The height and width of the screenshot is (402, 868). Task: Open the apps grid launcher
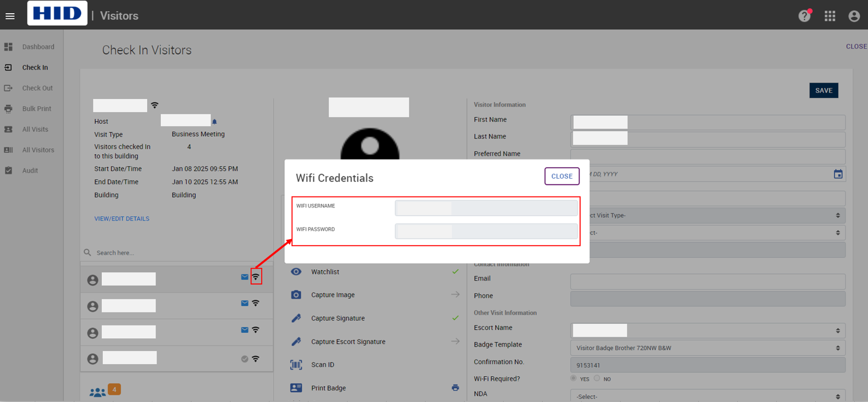[x=830, y=16]
